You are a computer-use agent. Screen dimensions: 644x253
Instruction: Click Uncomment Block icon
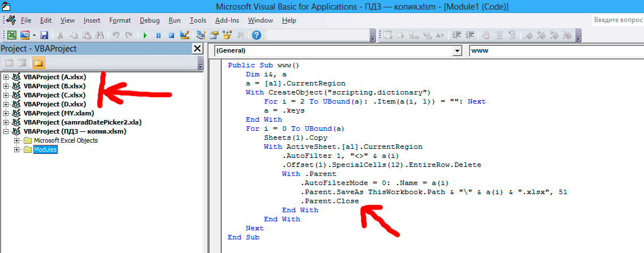(x=512, y=35)
